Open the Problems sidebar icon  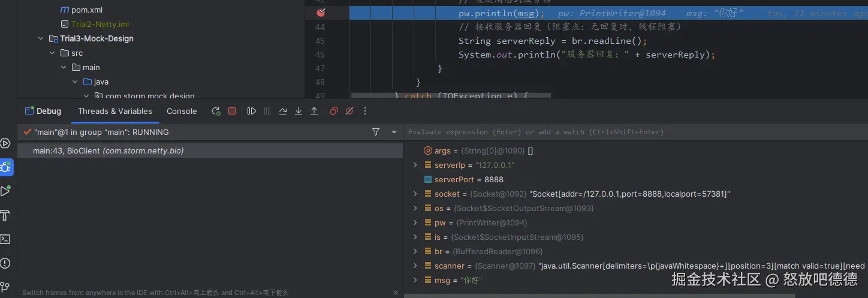point(5,263)
